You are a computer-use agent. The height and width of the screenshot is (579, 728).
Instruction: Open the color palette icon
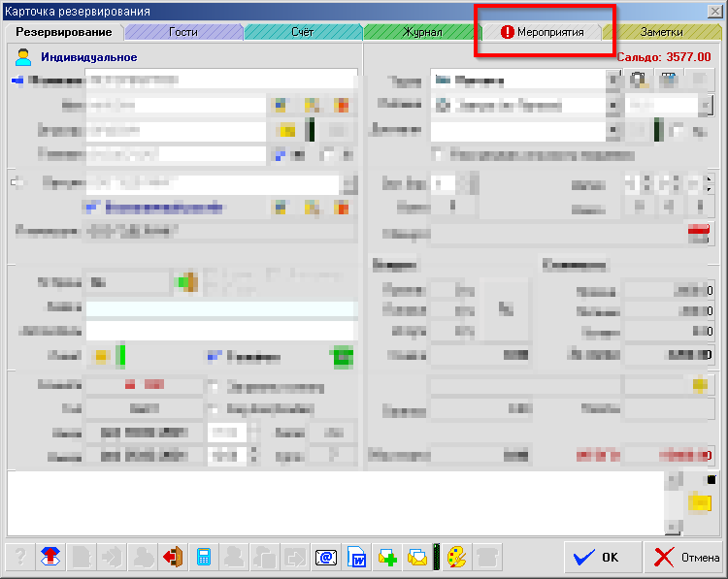456,558
